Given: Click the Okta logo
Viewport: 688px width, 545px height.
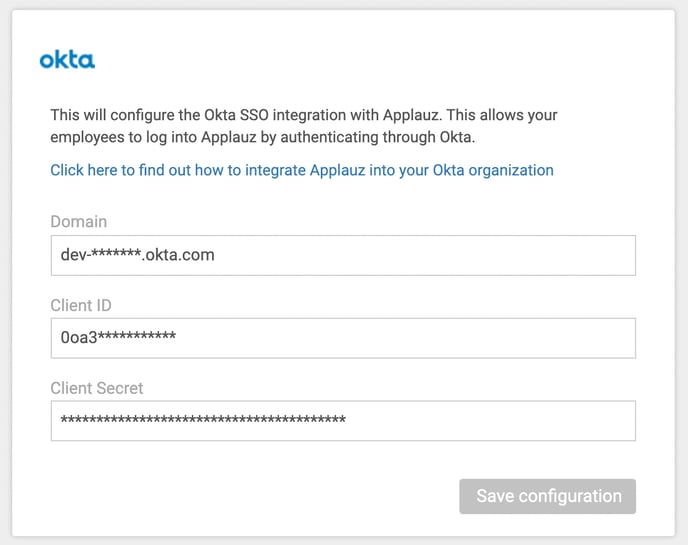Looking at the screenshot, I should pyautogui.click(x=67, y=60).
